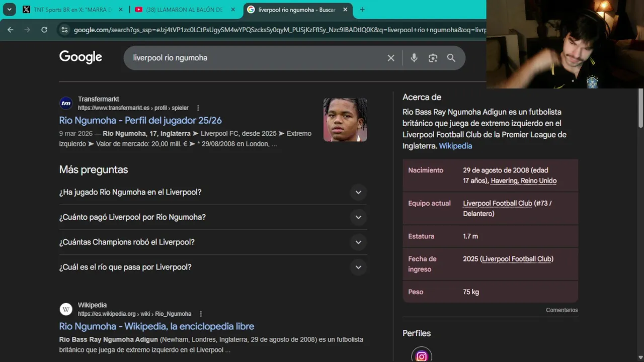Image resolution: width=644 pixels, height=362 pixels.
Task: Open a new browser tab
Action: (x=362, y=10)
